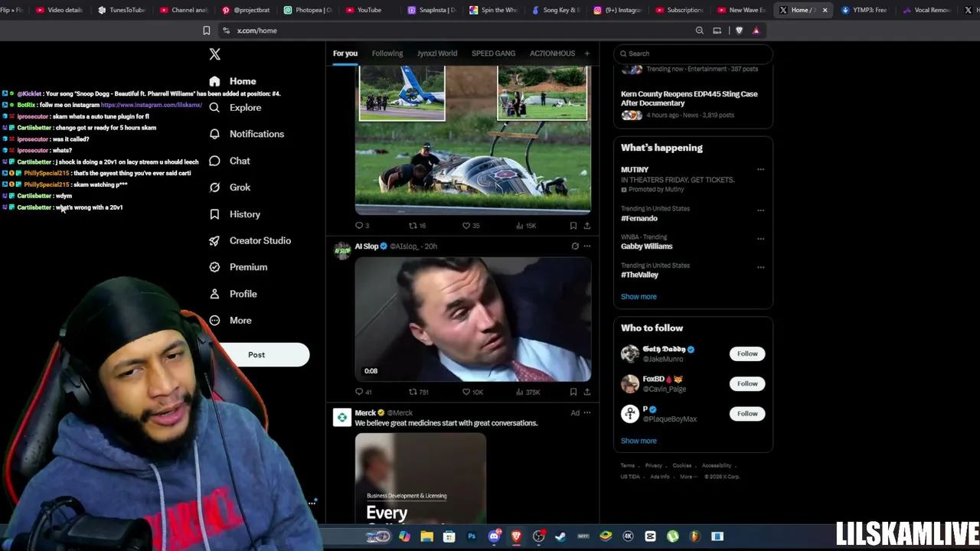Click the X logo in the sidebar
980x551 pixels.
click(214, 54)
